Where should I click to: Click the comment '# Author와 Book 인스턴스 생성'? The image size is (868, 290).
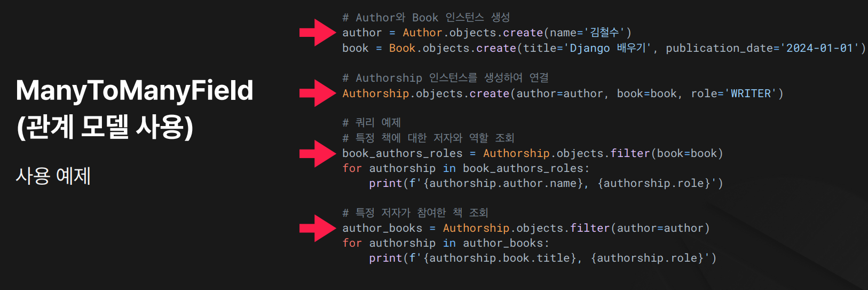[x=426, y=18]
